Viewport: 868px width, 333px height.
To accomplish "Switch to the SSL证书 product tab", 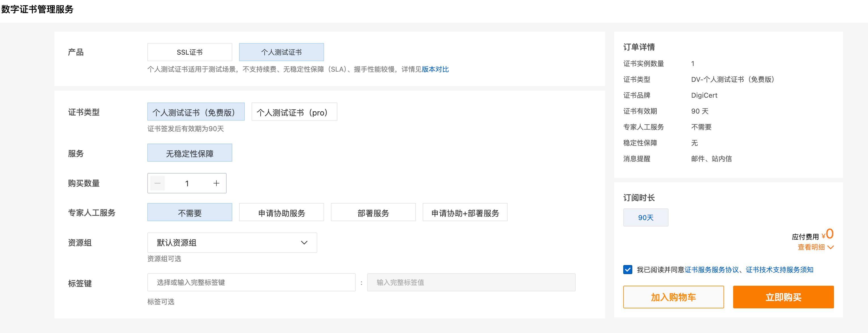I will [x=189, y=52].
